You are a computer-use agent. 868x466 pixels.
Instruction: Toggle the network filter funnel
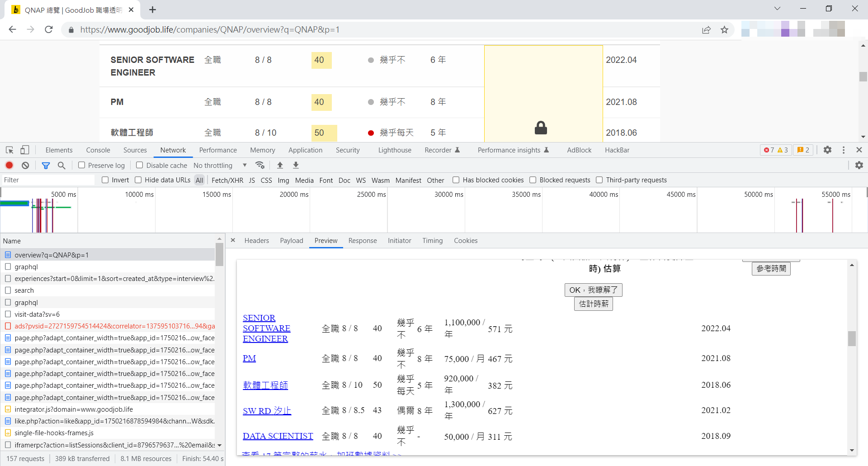point(46,165)
